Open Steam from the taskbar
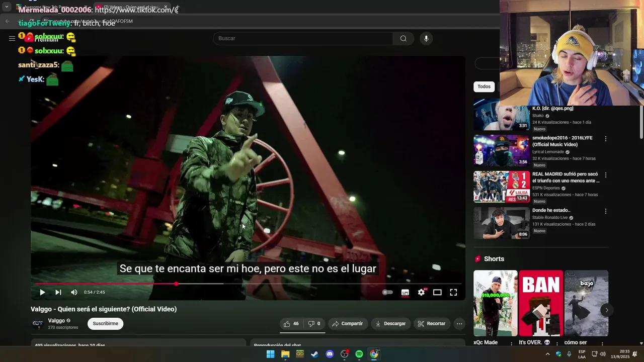The image size is (644, 362). (314, 354)
